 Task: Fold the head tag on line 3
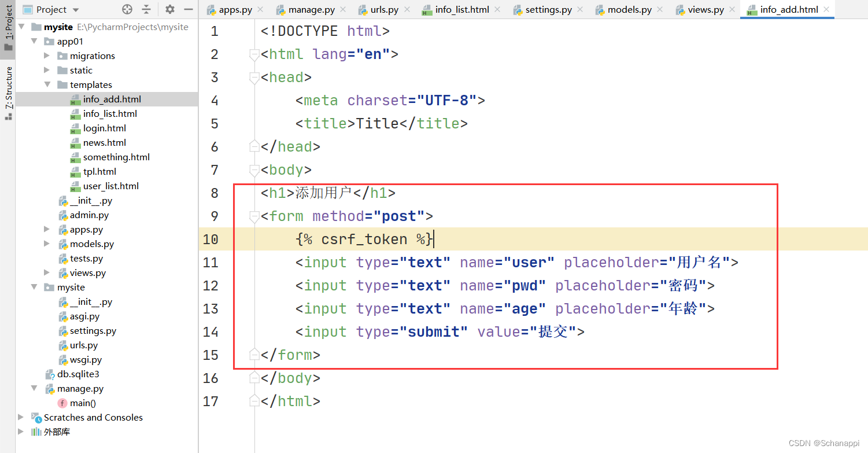(254, 78)
